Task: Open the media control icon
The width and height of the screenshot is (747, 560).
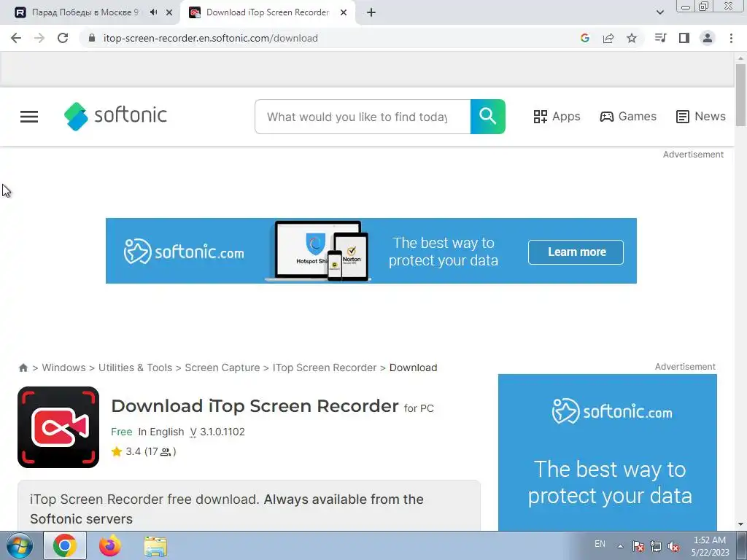Action: pos(660,38)
